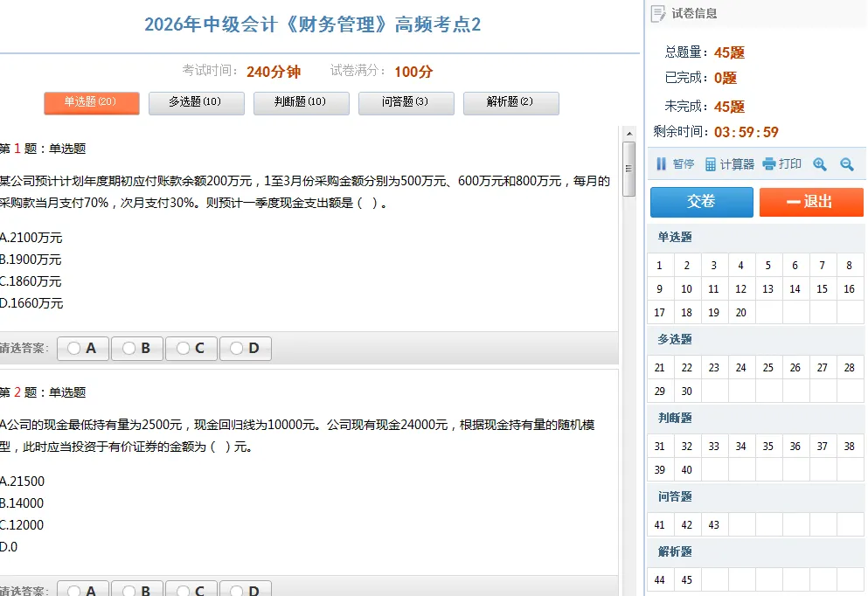Click the 试卷信息 document icon
868x596 pixels.
[658, 13]
